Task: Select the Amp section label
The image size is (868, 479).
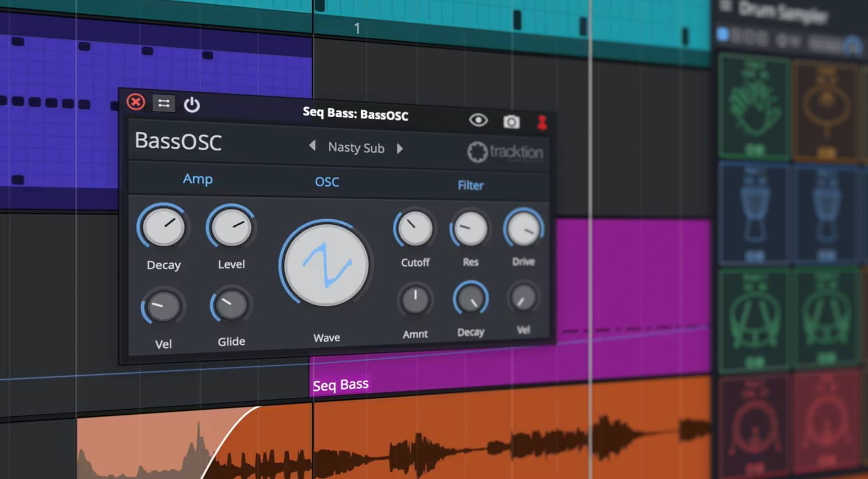Action: pyautogui.click(x=198, y=179)
